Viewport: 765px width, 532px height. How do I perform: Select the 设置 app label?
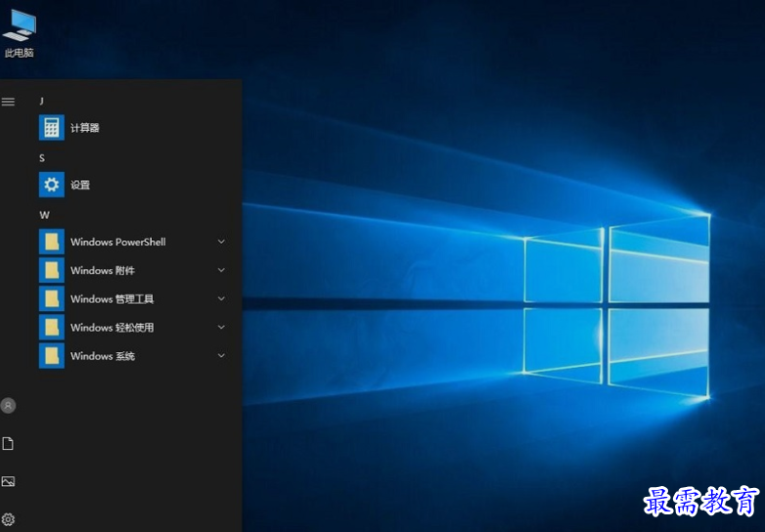click(80, 185)
